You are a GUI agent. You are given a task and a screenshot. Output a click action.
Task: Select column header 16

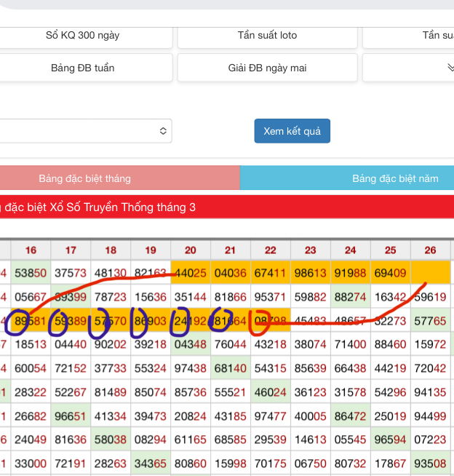click(x=31, y=250)
